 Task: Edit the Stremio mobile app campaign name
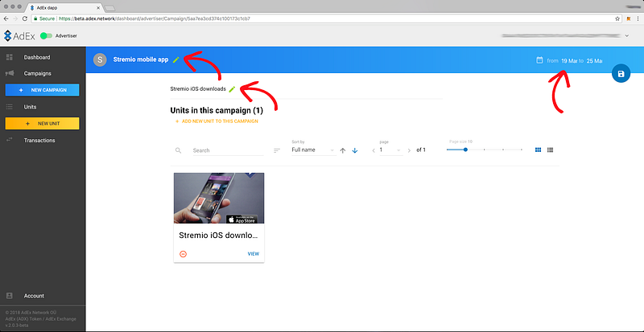click(176, 59)
